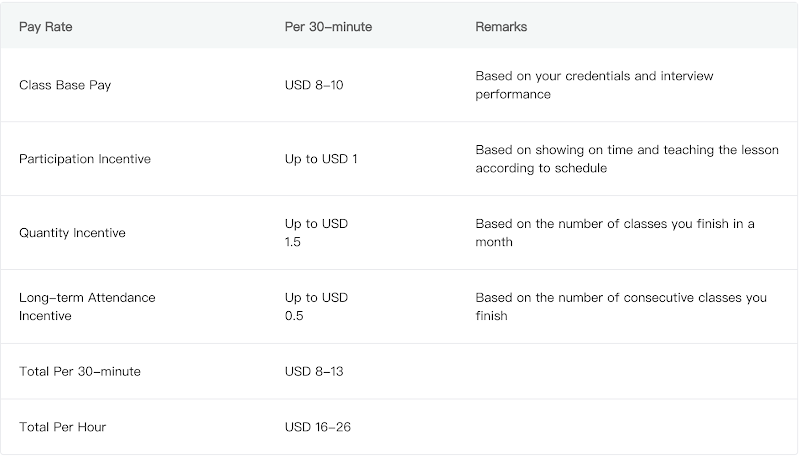Click the Up to USD 1.5 cell

click(x=316, y=233)
